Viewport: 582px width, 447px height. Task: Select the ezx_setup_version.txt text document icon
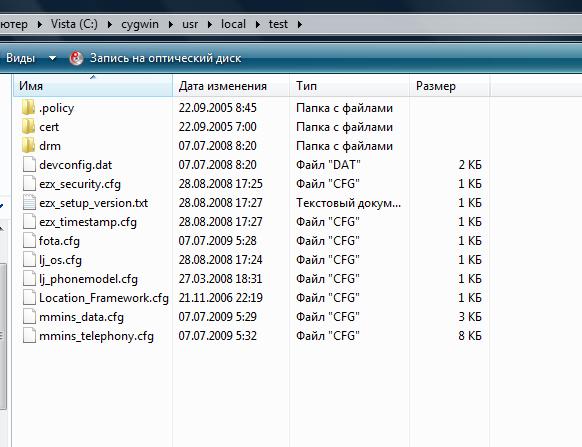[x=29, y=203]
